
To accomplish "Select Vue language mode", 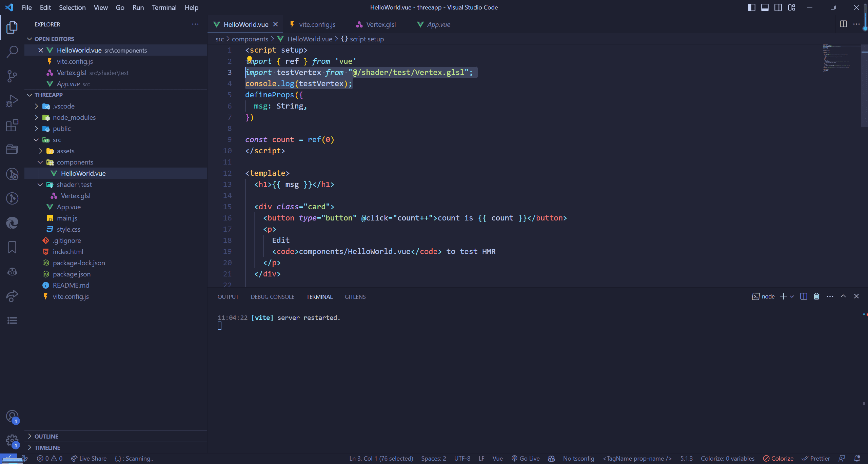I will 497,459.
